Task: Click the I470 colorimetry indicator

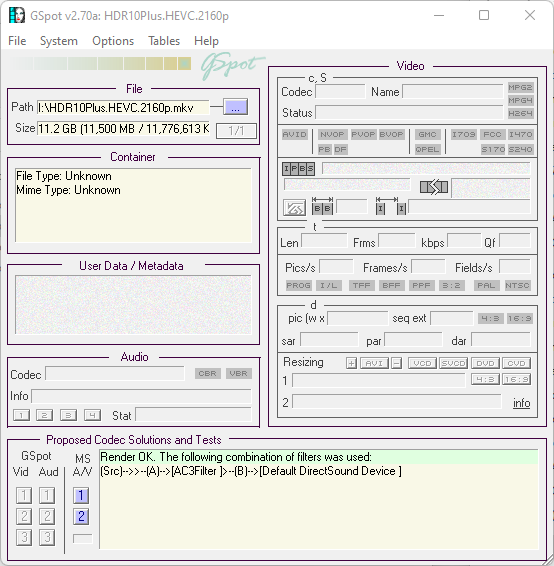Action: [x=520, y=134]
